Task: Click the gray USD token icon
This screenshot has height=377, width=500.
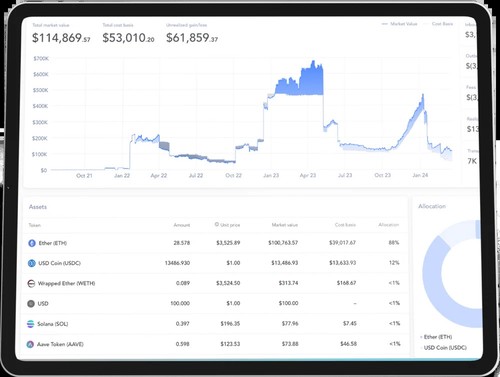Action: (31, 304)
